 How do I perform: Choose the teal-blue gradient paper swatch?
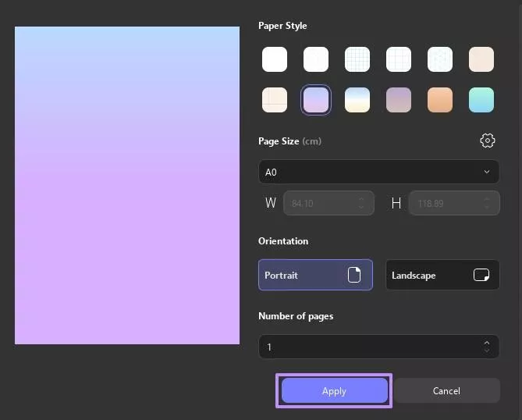[481, 100]
